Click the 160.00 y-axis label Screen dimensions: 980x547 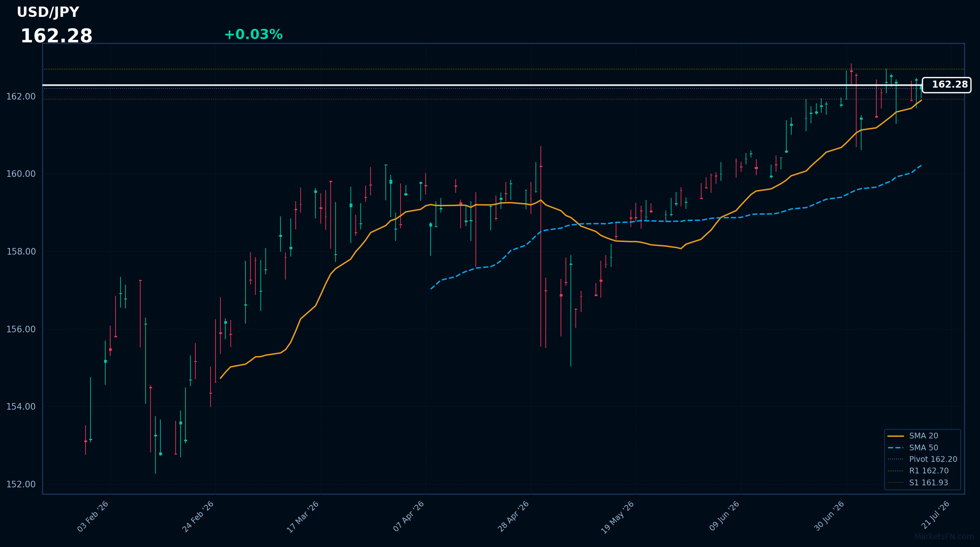tap(21, 174)
